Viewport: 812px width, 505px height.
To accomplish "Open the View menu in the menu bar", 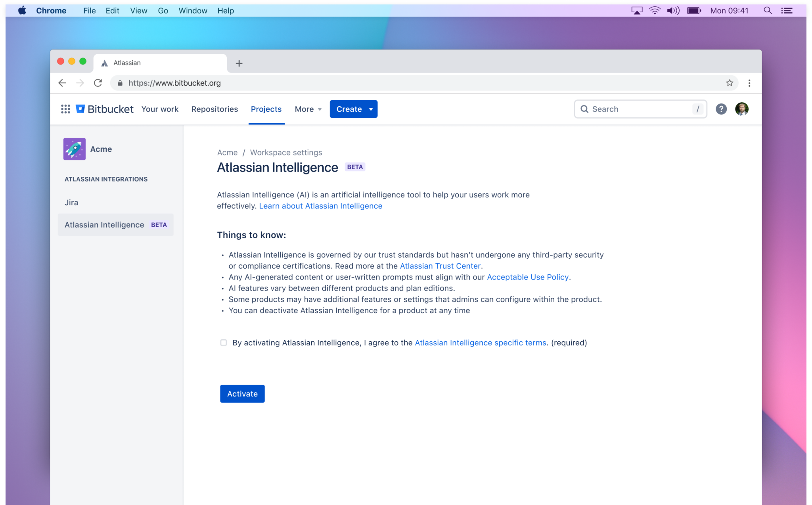I will [138, 10].
